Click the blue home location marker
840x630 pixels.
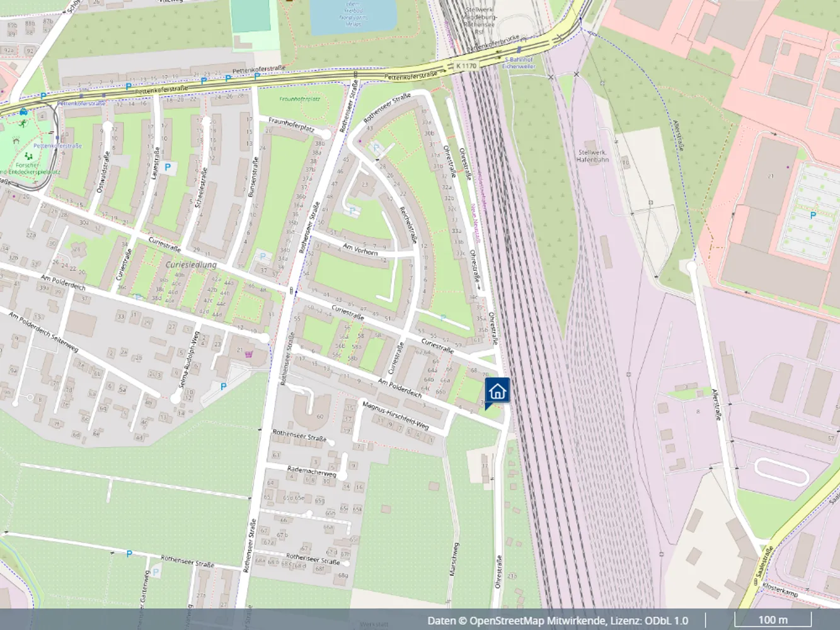pos(497,391)
